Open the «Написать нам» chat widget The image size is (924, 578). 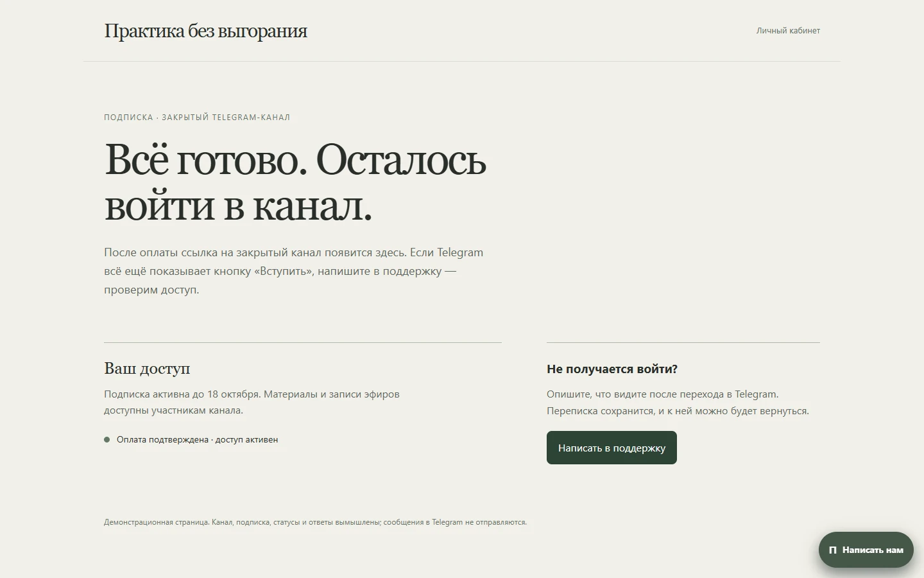point(866,550)
